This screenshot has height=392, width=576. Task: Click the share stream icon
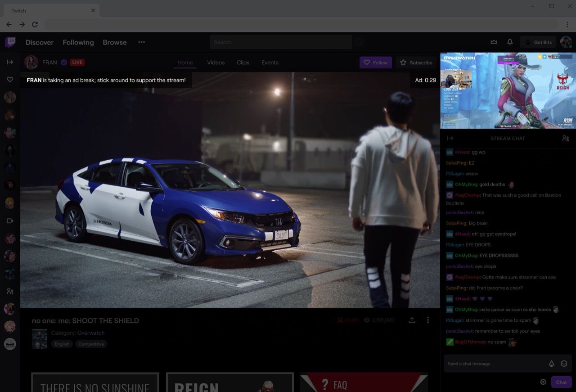412,320
